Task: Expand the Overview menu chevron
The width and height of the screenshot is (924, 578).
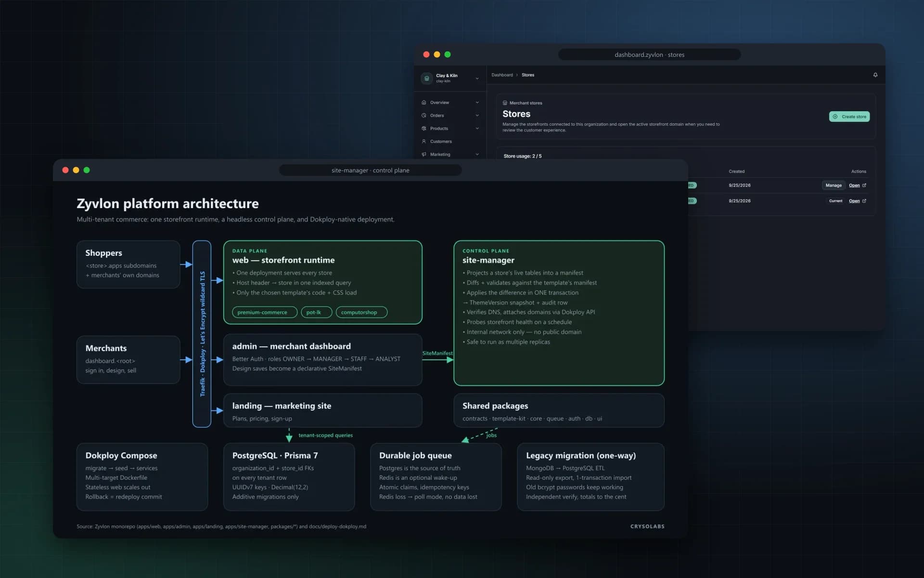Action: tap(477, 103)
